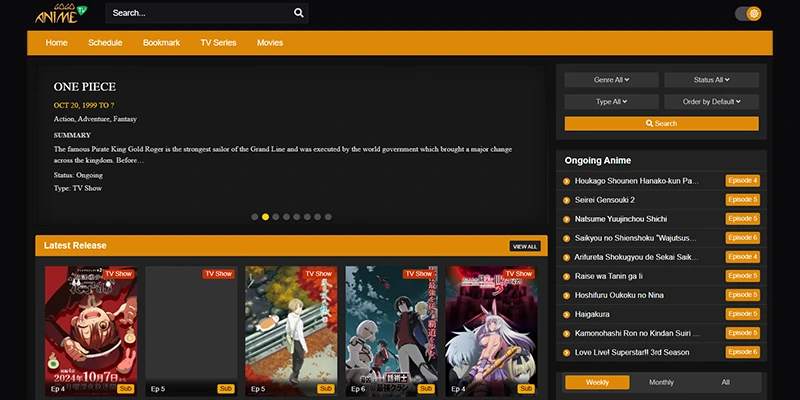Open the first Latest Release thumbnail
800x400 pixels.
(91, 330)
